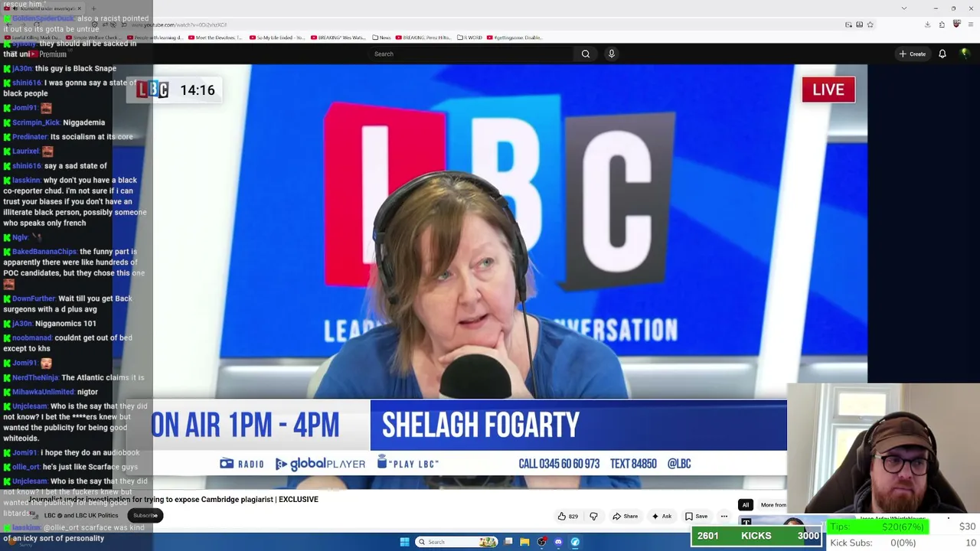Click the browser downloads icon
This screenshot has height=551, width=980.
coord(927,24)
